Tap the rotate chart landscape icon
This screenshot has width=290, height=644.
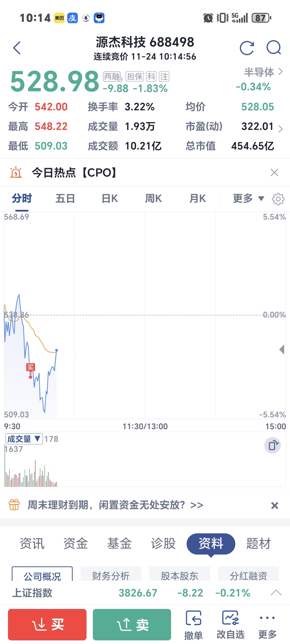coord(273,445)
